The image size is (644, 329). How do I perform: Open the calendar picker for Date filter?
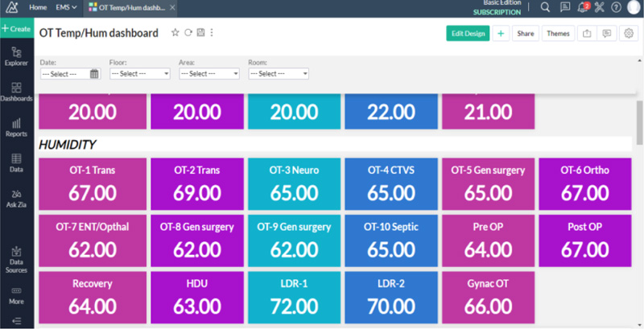coord(94,73)
